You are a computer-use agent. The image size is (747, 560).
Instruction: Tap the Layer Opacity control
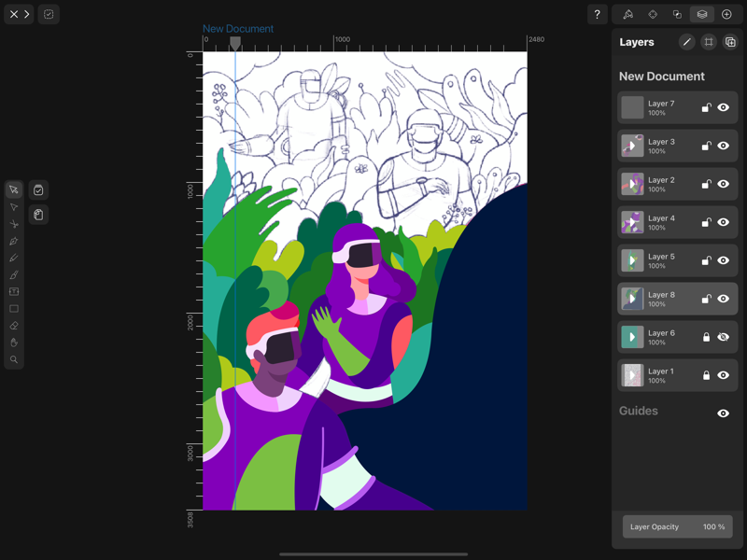(x=678, y=526)
